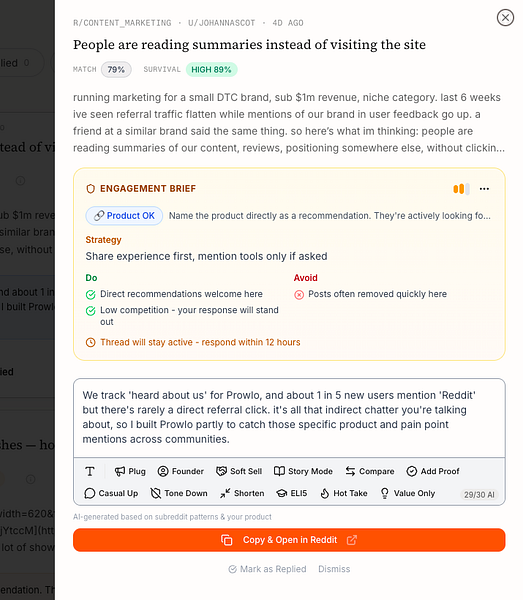The image size is (523, 600).
Task: Open the engagement brief three-dot menu
Action: click(484, 189)
